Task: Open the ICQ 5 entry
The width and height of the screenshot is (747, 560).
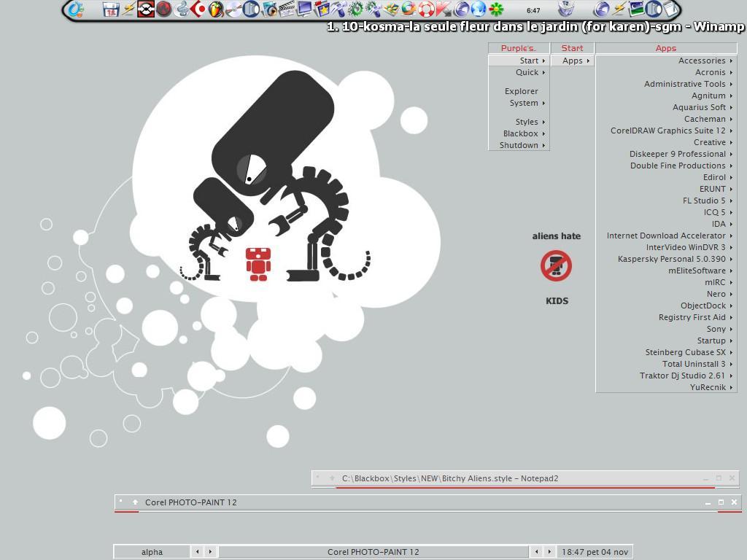Action: (666, 212)
